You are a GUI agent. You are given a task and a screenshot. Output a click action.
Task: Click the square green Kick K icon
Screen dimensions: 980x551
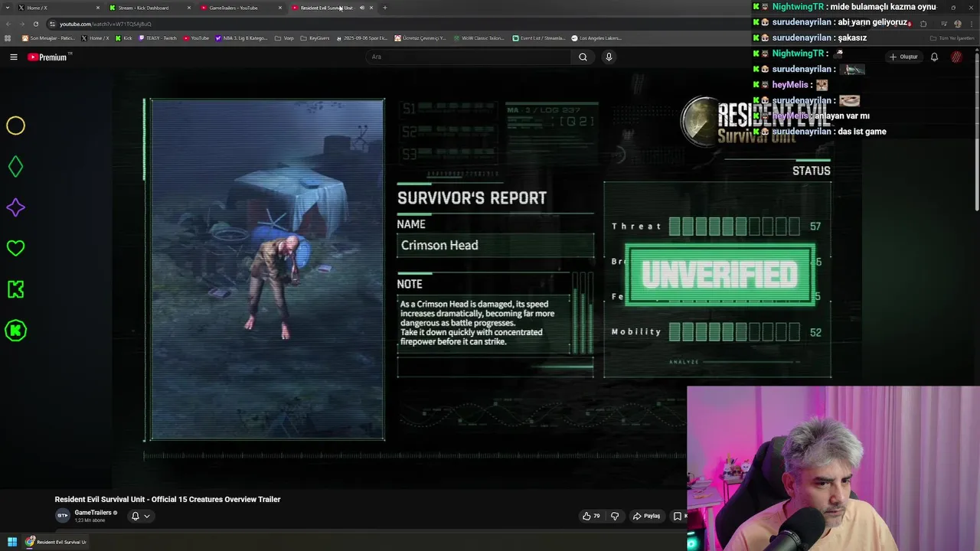15,289
